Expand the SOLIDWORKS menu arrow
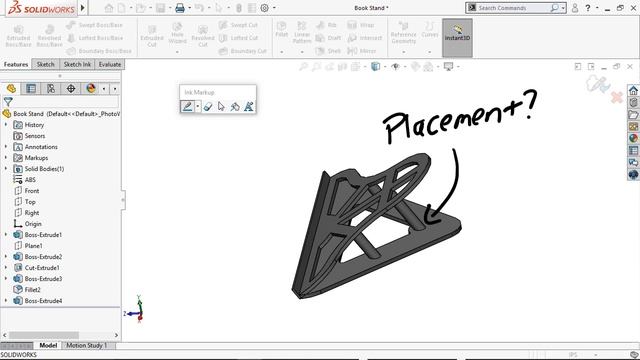Image resolution: width=640 pixels, height=360 pixels. pyautogui.click(x=83, y=7)
